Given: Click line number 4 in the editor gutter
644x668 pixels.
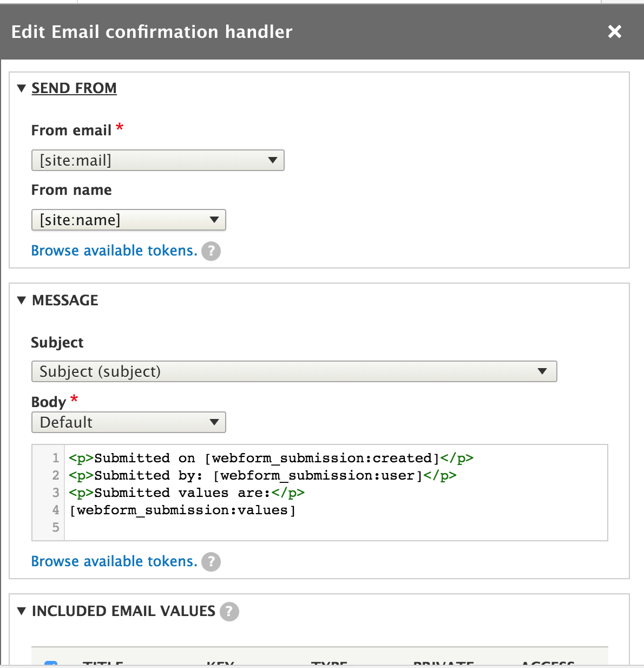Looking at the screenshot, I should click(56, 510).
